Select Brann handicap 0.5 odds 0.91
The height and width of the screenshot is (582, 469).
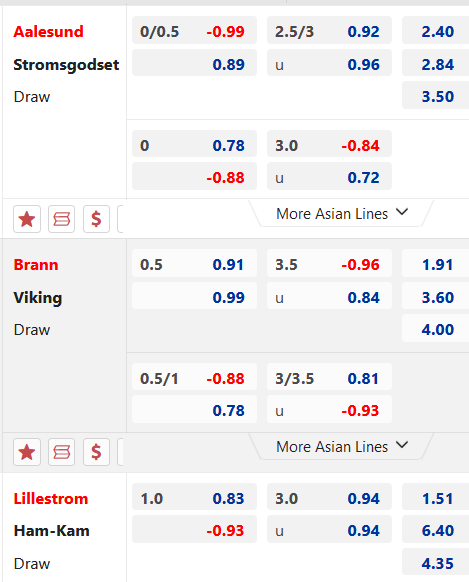click(194, 264)
